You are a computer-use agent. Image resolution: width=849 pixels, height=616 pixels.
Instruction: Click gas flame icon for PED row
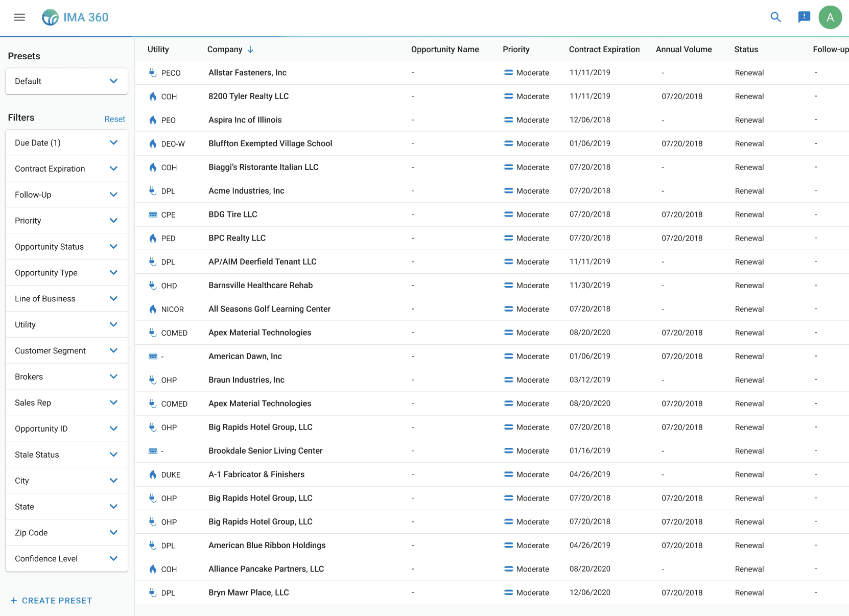(x=152, y=238)
